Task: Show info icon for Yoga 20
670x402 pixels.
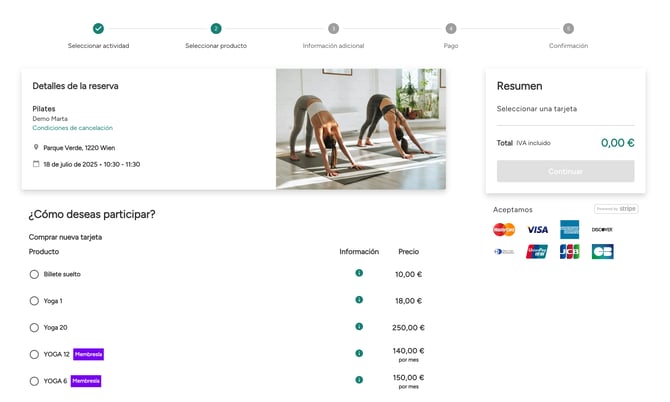Action: (359, 327)
